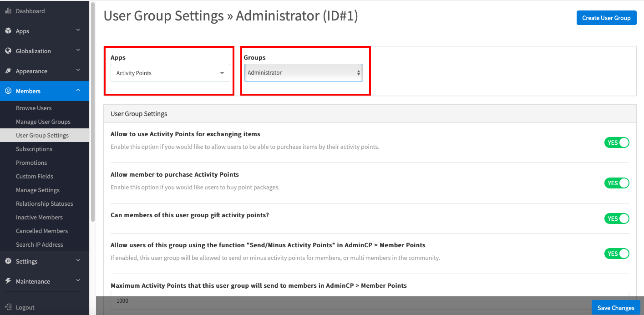Click the 'Maintenance' sidebar menu label
This screenshot has width=644, height=315.
pyautogui.click(x=33, y=281)
